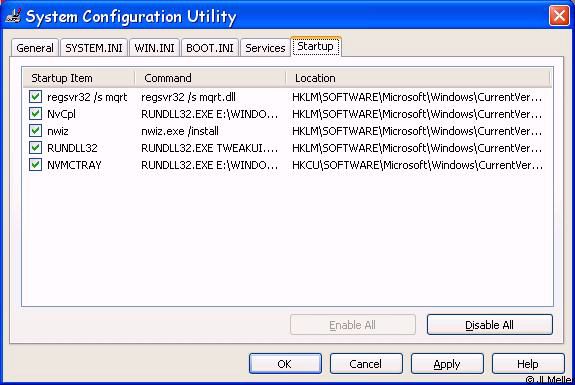This screenshot has height=385, width=575.
Task: Click the HKLM location cell of NvCpl row
Action: click(417, 114)
